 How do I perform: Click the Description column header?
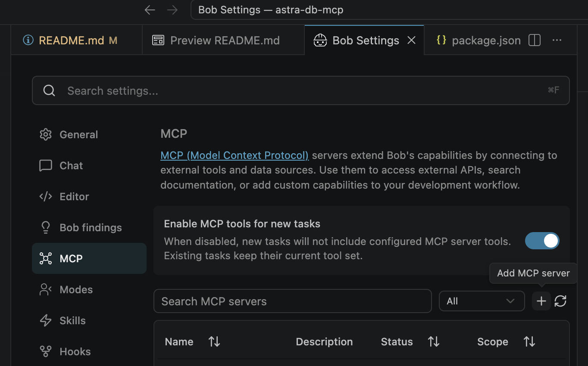point(324,342)
